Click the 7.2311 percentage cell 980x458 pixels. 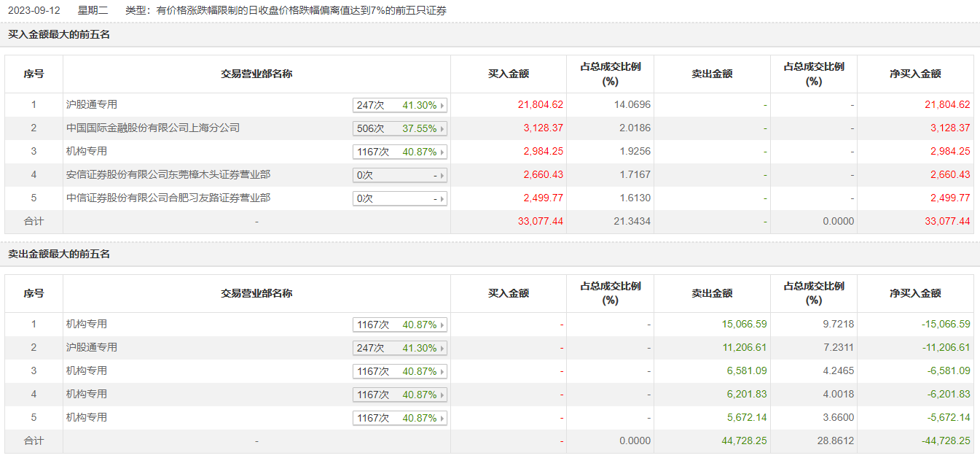point(837,348)
